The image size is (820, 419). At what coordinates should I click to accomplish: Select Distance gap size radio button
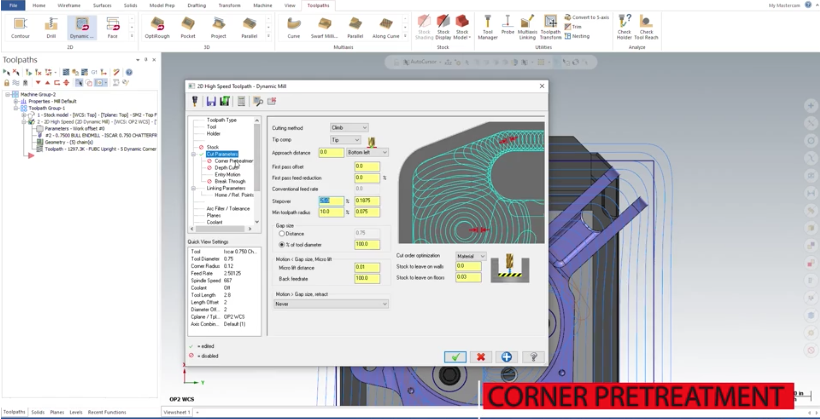click(282, 234)
